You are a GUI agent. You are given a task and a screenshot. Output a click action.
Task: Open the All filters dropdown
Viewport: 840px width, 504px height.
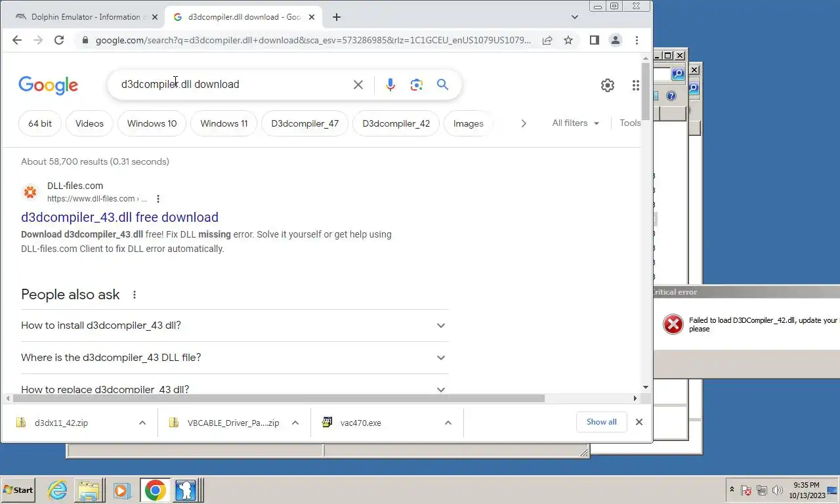point(576,123)
